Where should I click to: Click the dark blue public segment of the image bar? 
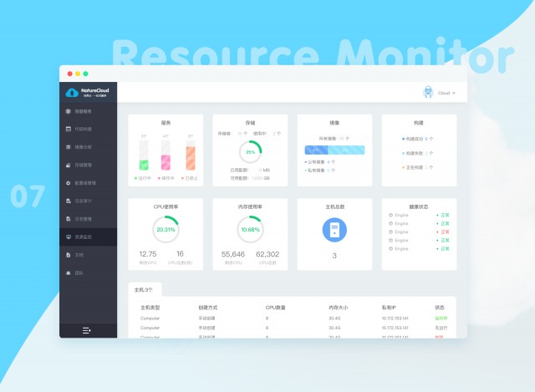(316, 150)
